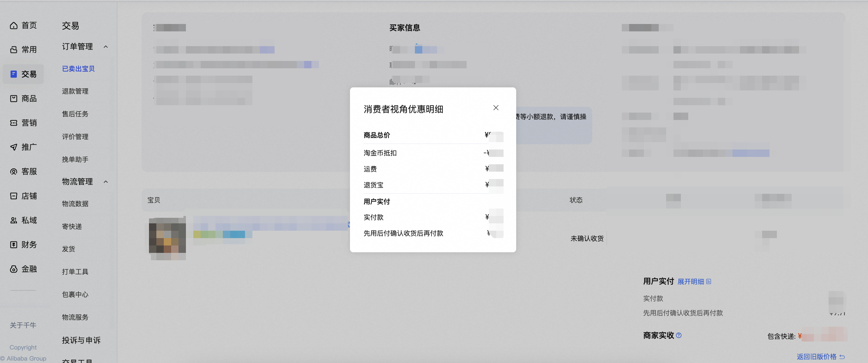The width and height of the screenshot is (868, 363).
Task: Click the 展开明细 link
Action: pyautogui.click(x=690, y=281)
